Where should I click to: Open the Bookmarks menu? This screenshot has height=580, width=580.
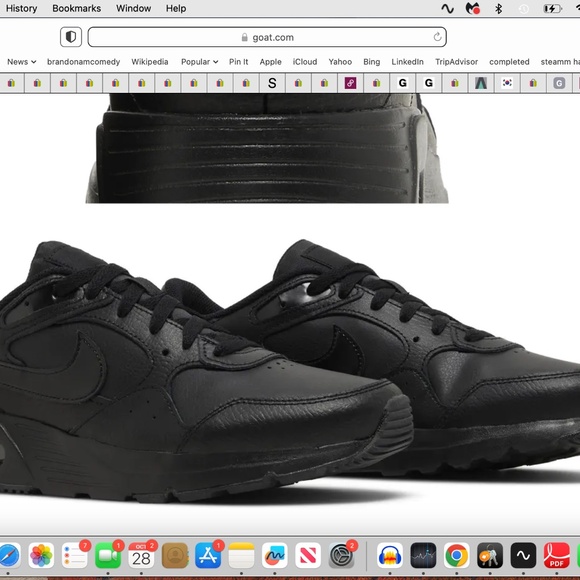pyautogui.click(x=77, y=8)
